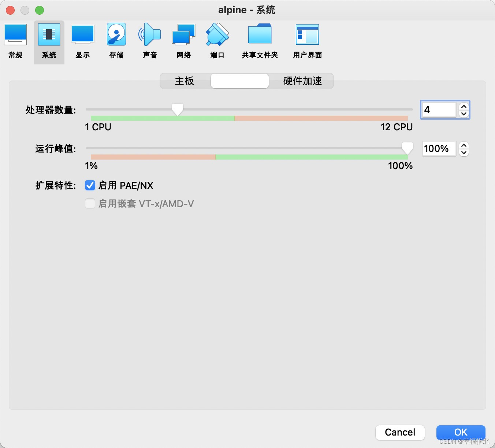Click the 运行峰值 execution cap slider handle
495x448 pixels.
407,148
